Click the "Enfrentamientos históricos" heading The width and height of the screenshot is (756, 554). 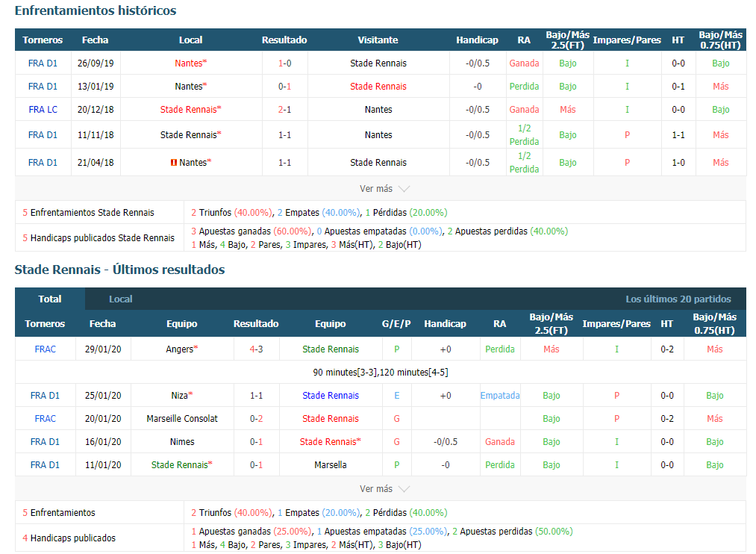(x=96, y=10)
